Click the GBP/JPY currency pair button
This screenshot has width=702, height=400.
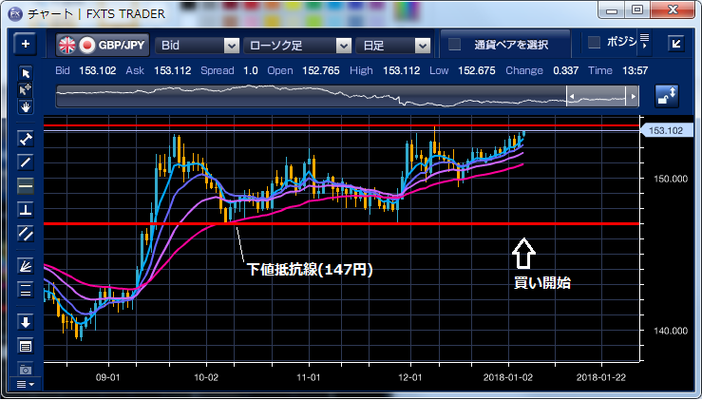coord(103,45)
